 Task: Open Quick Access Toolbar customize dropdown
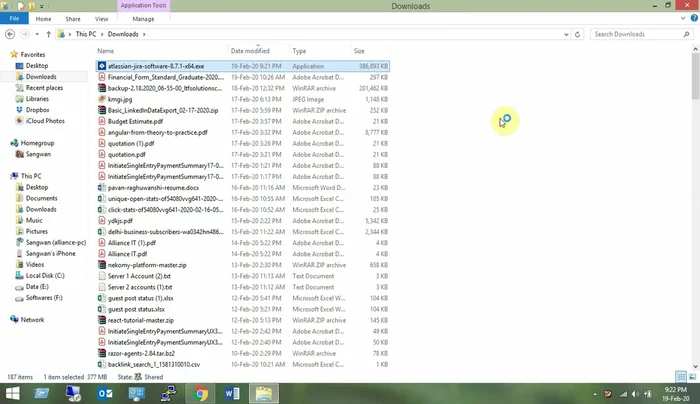(x=42, y=6)
